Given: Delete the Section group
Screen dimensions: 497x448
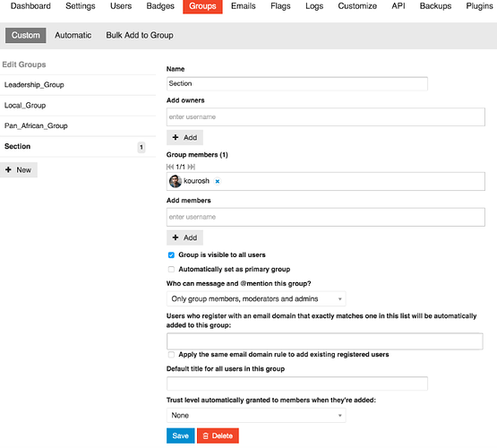Looking at the screenshot, I should (218, 436).
